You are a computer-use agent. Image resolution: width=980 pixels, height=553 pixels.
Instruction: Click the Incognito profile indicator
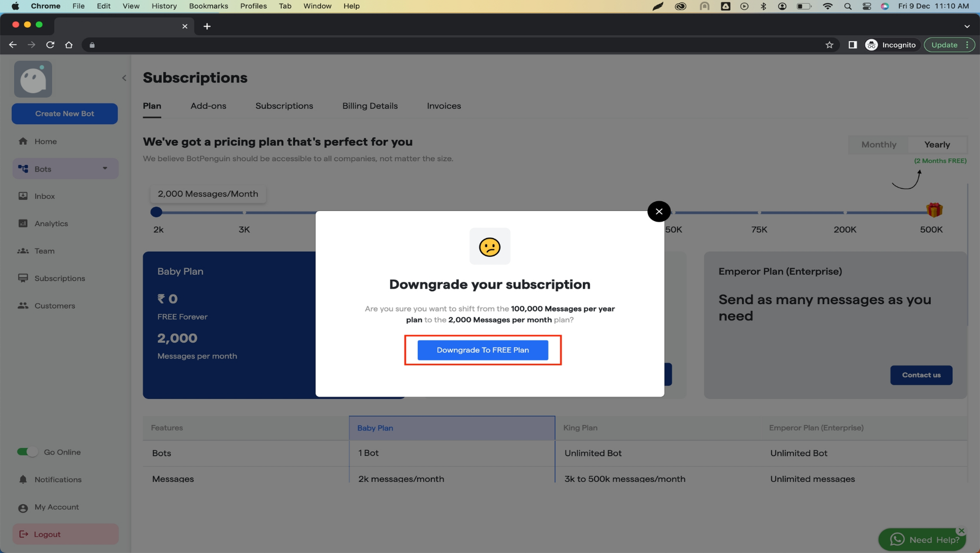(x=890, y=45)
